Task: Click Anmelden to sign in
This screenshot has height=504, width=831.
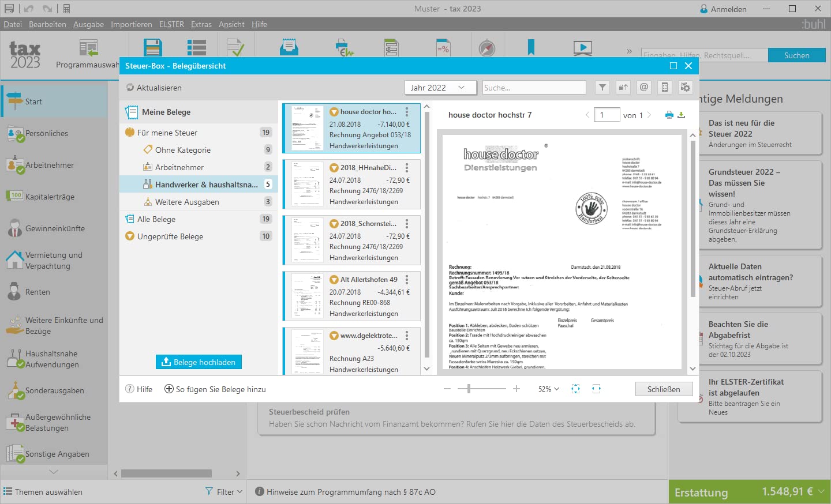Action: [723, 9]
